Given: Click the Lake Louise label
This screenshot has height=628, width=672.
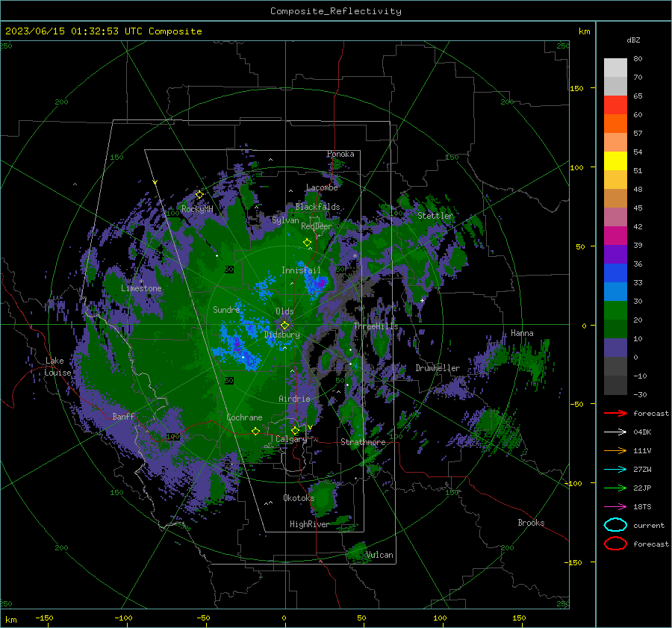Looking at the screenshot, I should (57, 367).
